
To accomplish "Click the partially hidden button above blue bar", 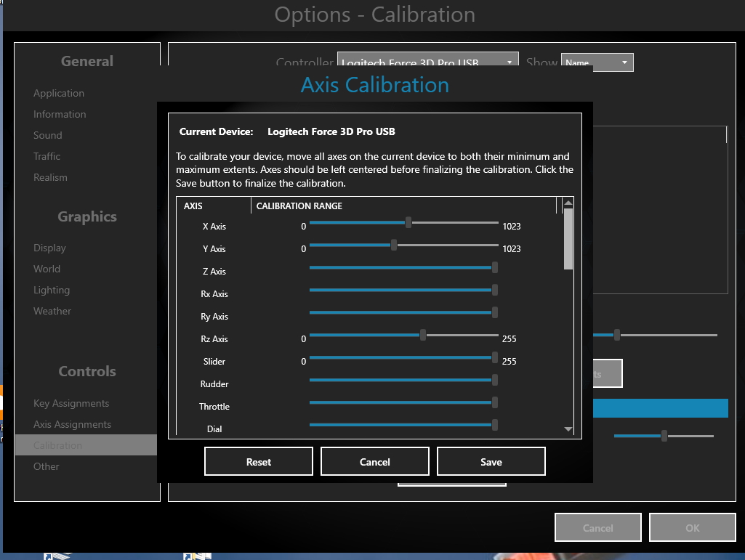I will [x=608, y=373].
